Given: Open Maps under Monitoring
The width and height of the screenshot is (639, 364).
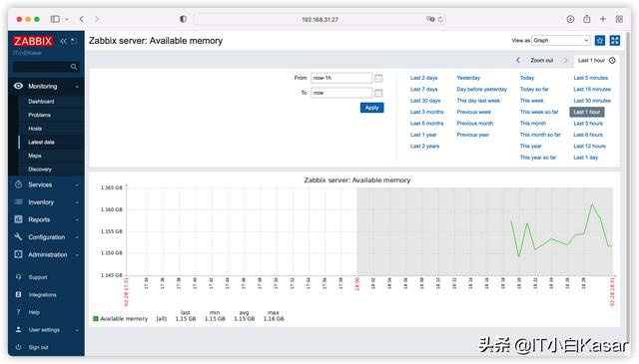Looking at the screenshot, I should coord(35,156).
